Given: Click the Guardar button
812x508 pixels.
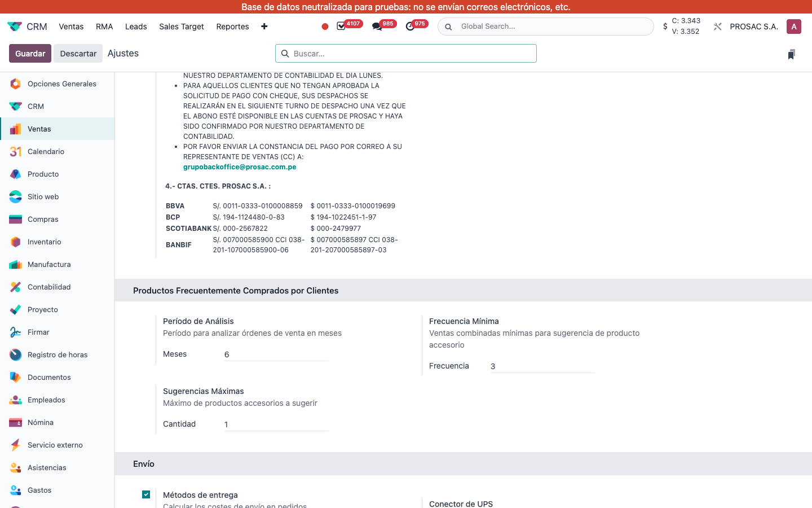Looking at the screenshot, I should point(30,53).
